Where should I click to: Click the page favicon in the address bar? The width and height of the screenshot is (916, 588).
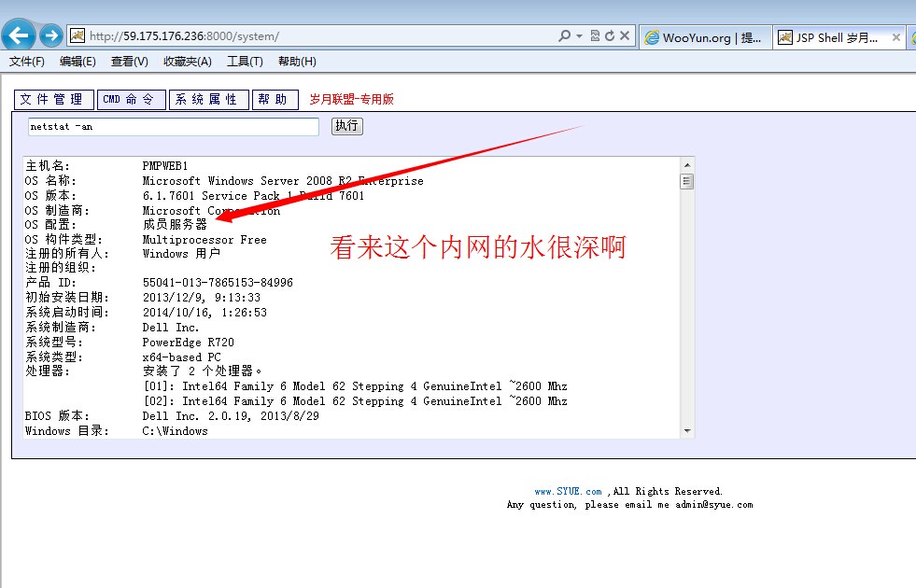tap(78, 36)
